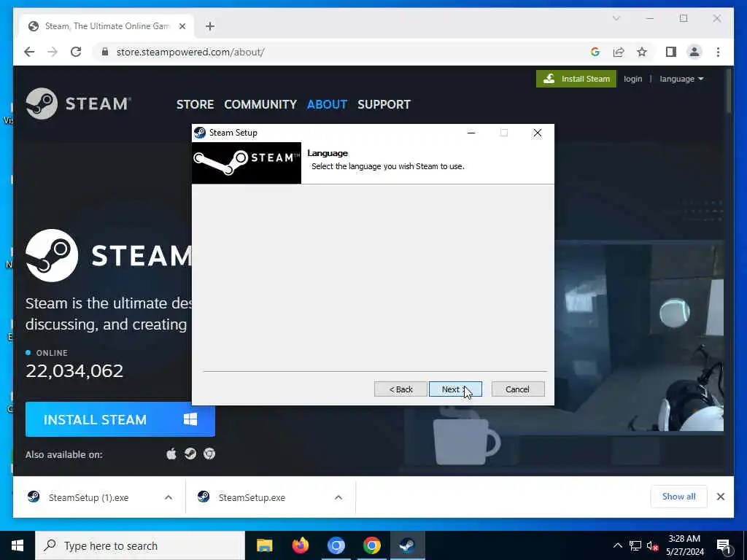This screenshot has height=560, width=747.
Task: Show hidden system tray icons
Action: (x=617, y=545)
